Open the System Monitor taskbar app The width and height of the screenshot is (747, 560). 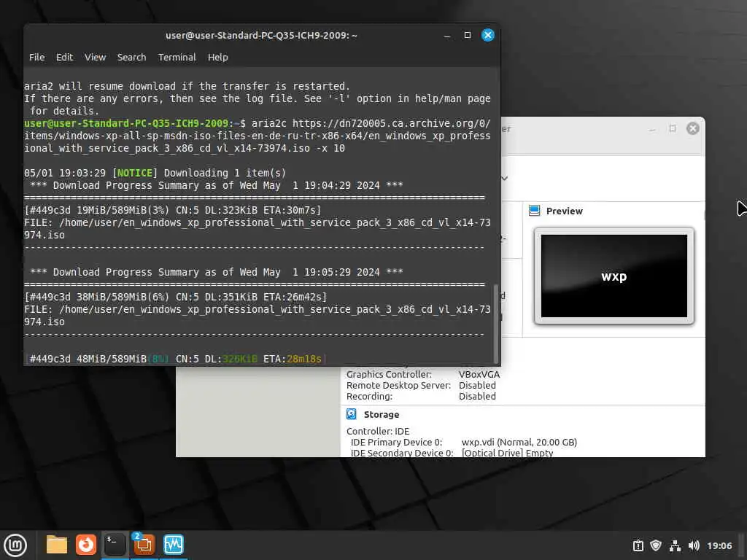tap(173, 545)
